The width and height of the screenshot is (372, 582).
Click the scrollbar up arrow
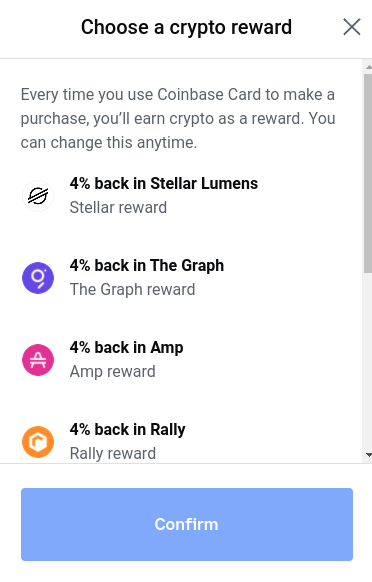(x=368, y=67)
